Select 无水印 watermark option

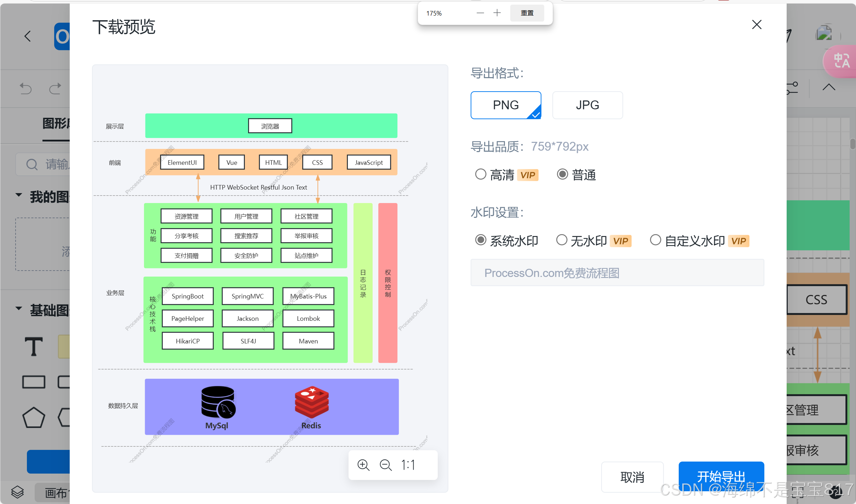(x=562, y=240)
